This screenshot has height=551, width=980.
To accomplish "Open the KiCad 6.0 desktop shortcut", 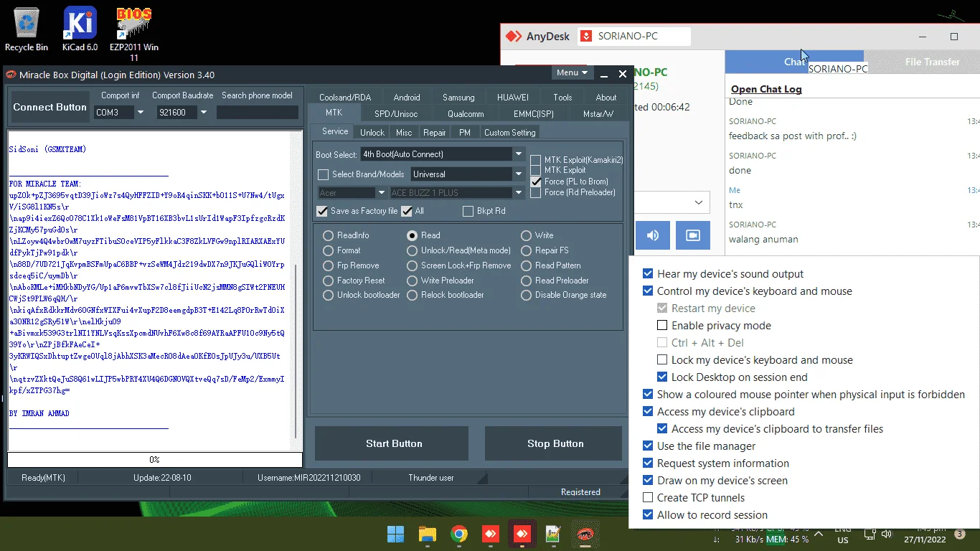I will [x=80, y=29].
